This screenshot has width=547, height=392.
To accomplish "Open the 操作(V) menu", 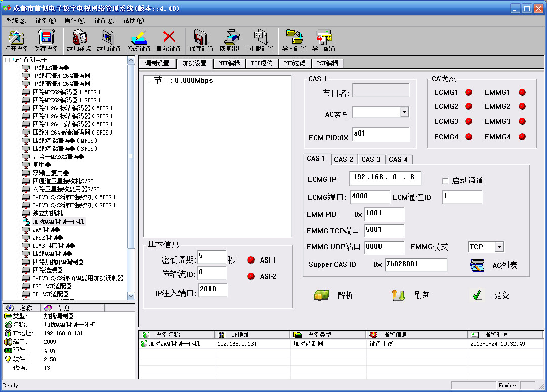I will click(x=75, y=21).
